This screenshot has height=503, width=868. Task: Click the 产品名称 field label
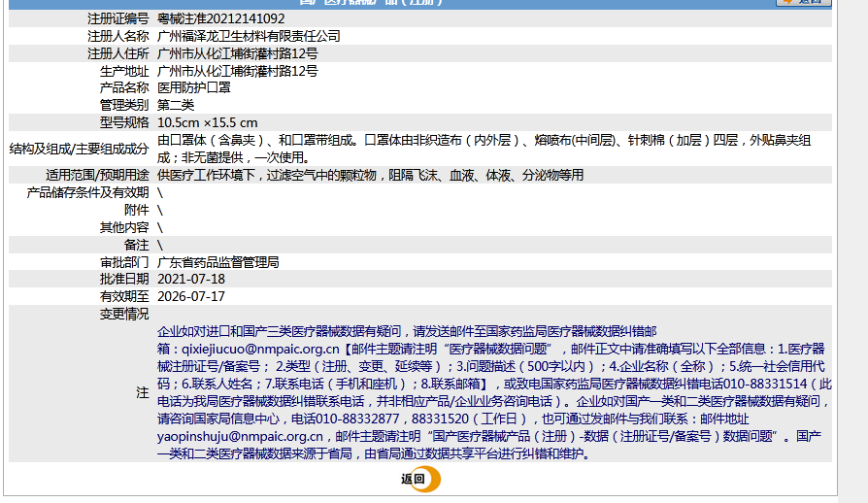coord(124,88)
